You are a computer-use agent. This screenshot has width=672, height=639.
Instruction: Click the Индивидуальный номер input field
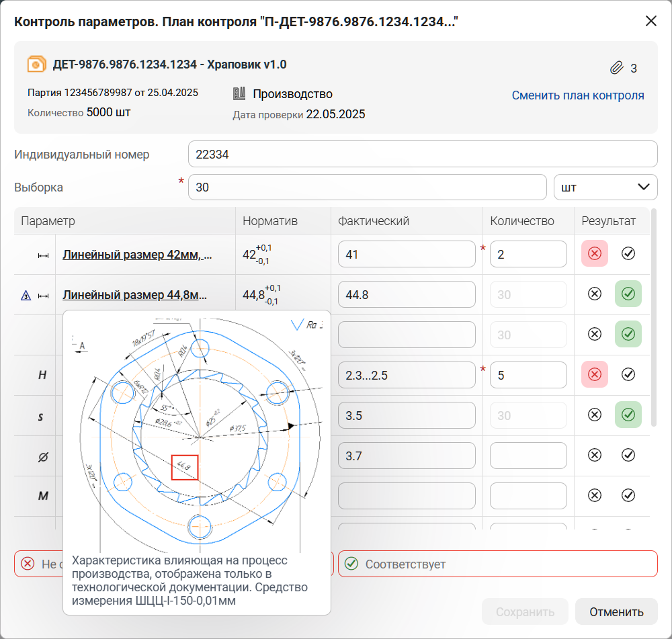[422, 154]
